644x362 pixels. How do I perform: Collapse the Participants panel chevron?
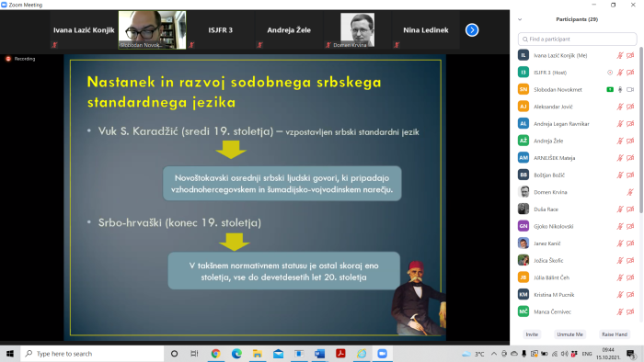[520, 19]
